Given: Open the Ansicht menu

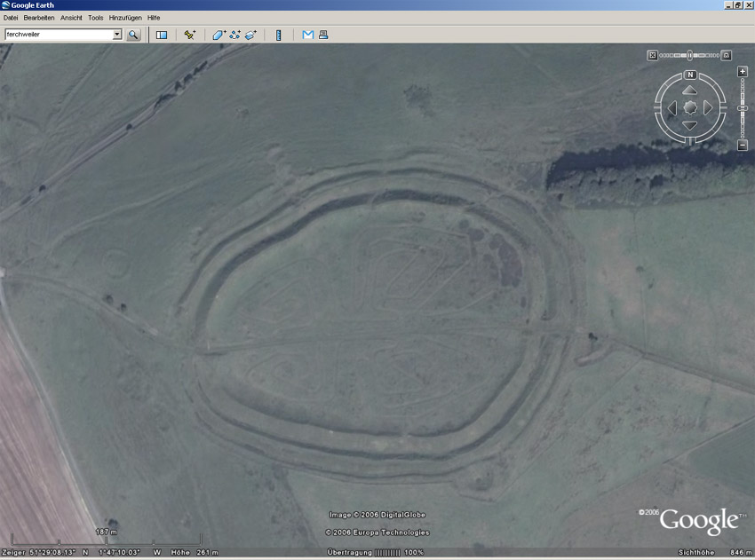Looking at the screenshot, I should (x=71, y=18).
